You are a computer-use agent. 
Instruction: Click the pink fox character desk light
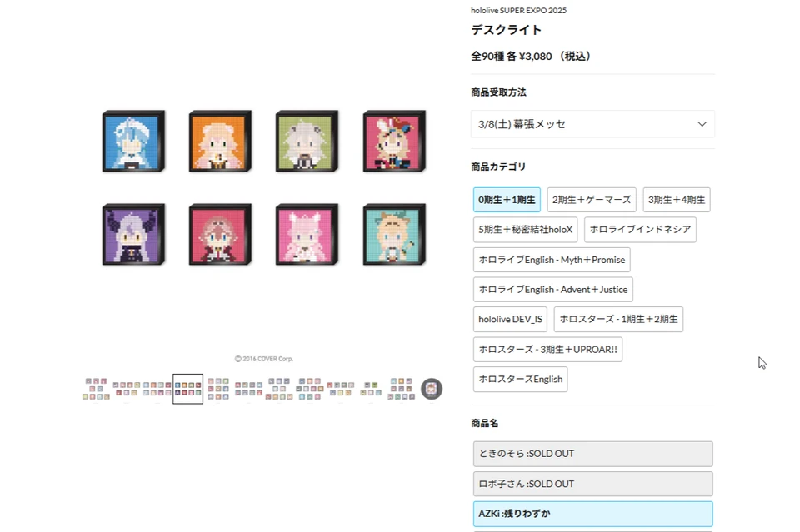(307, 235)
